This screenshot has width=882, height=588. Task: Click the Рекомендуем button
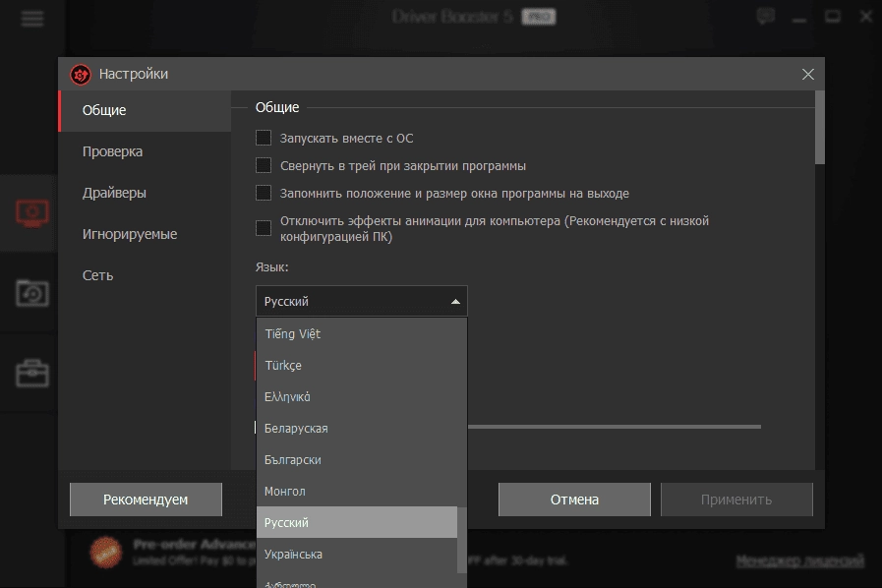click(x=146, y=500)
